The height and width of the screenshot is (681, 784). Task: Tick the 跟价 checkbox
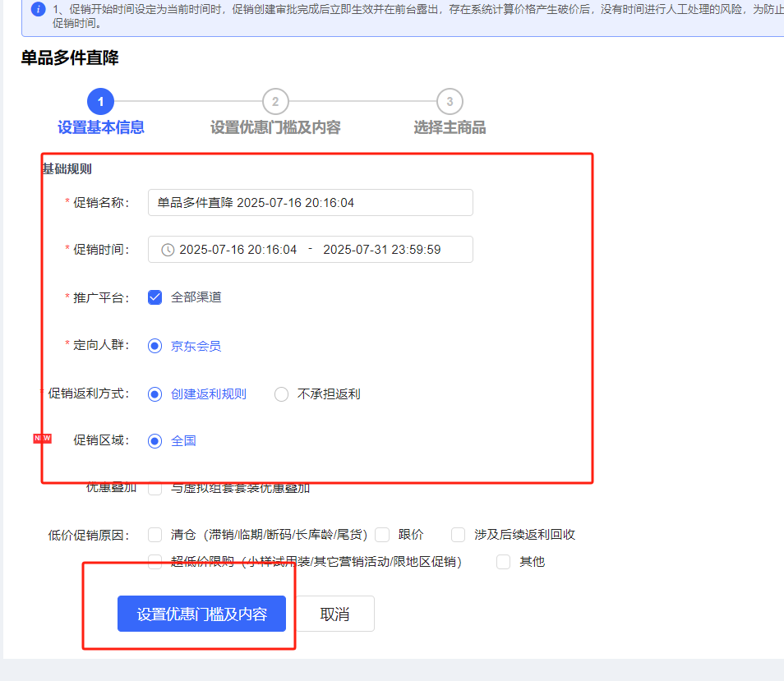[x=382, y=535]
